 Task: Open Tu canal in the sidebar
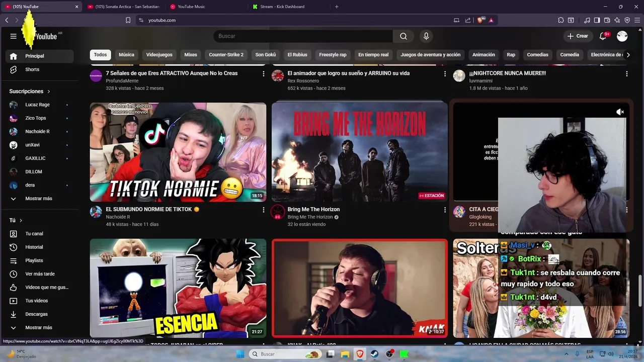(x=39, y=234)
